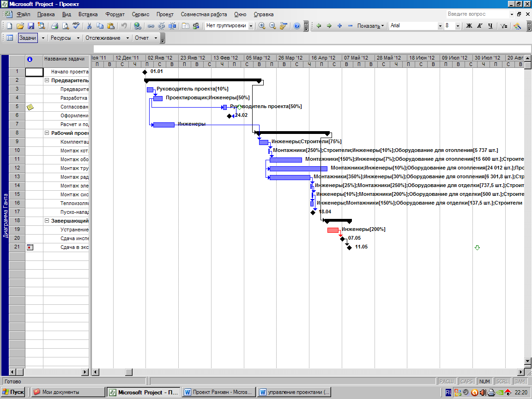Select task row number 9
This screenshot has height=399, width=532.
17,142
